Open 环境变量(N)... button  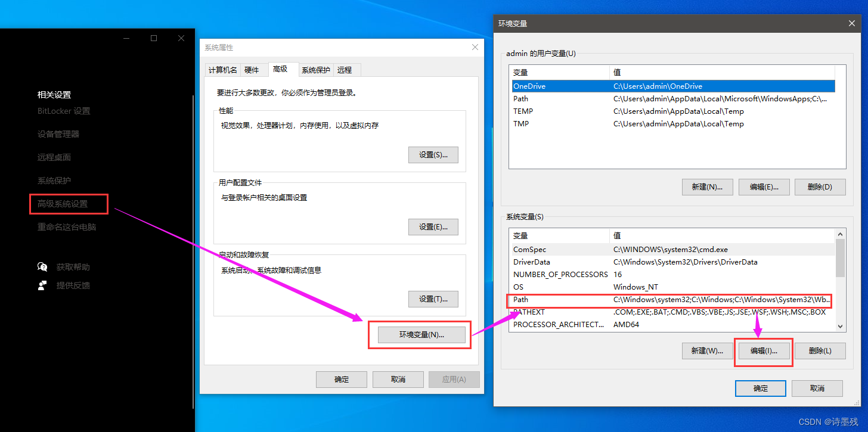421,335
